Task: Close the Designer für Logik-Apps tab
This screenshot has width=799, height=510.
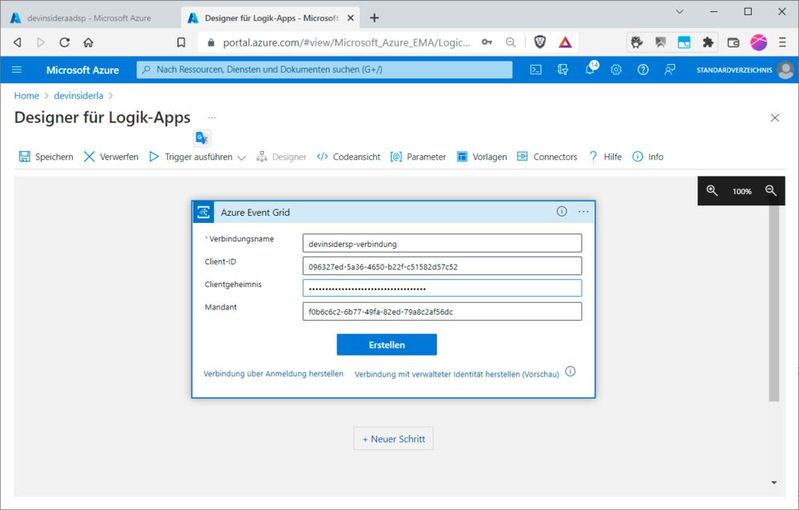Action: 351,18
